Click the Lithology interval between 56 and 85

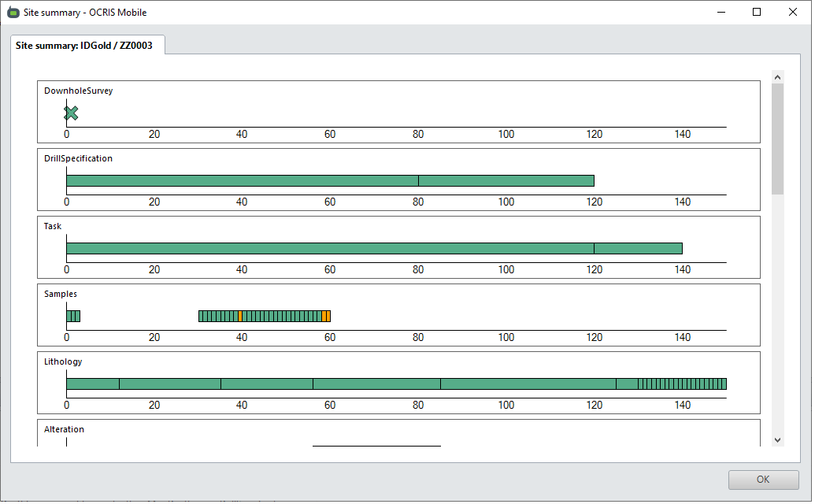(x=376, y=384)
